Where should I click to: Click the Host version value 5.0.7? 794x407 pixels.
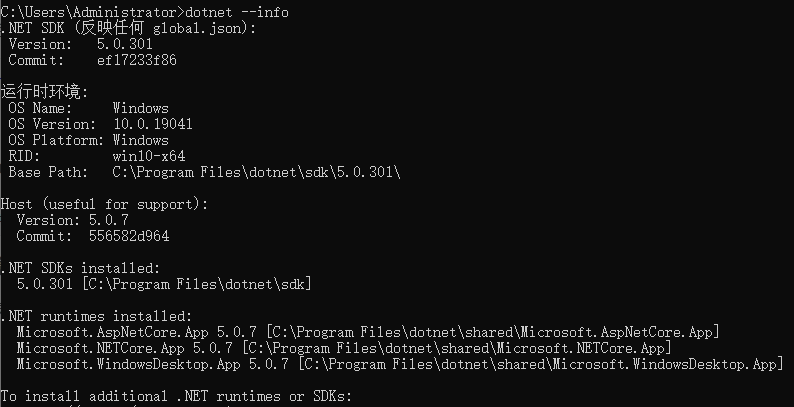pos(108,220)
